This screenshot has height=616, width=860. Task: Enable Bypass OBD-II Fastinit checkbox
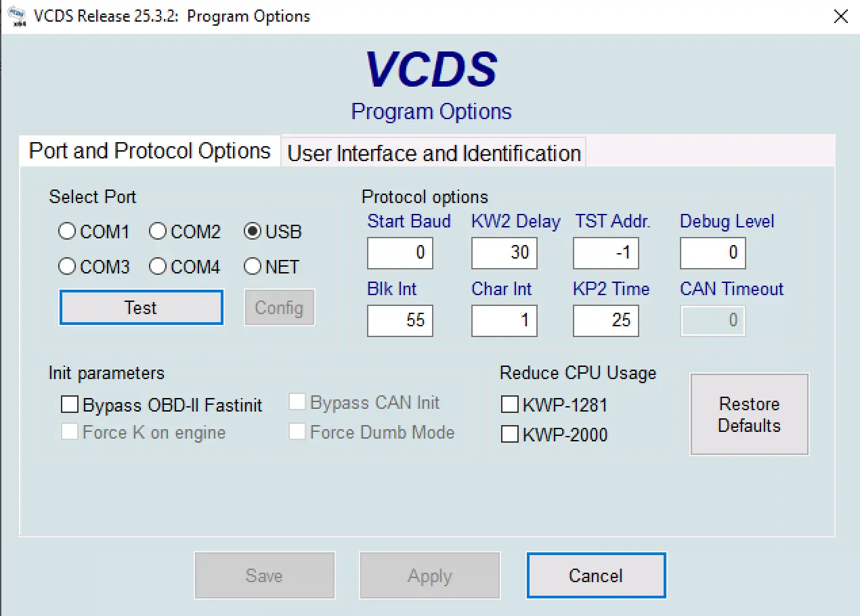(70, 405)
